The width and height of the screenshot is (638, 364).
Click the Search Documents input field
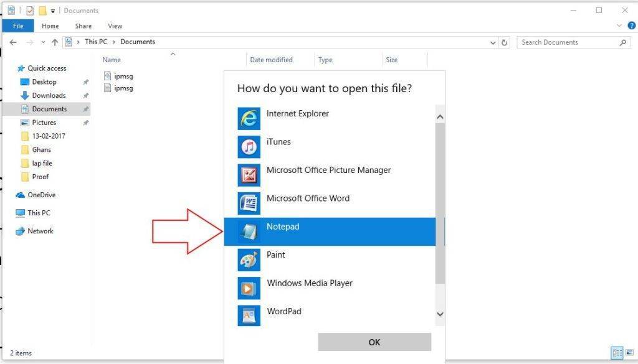(x=567, y=42)
